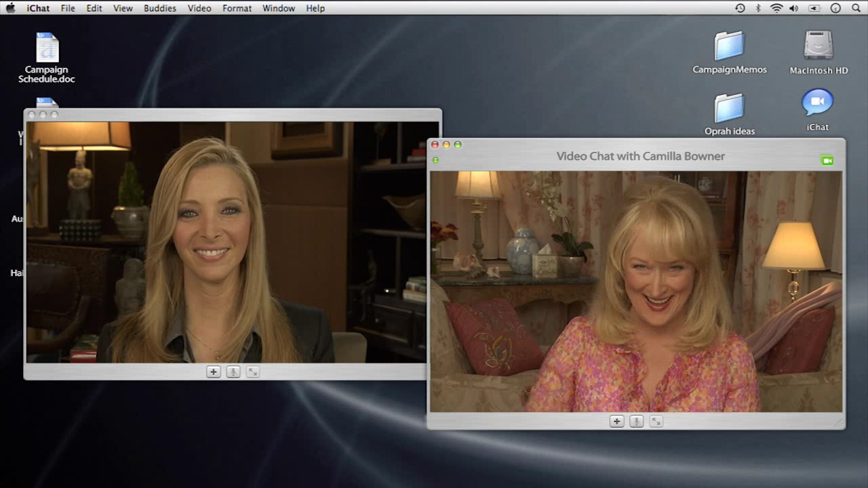
Task: Select the Macintosh HD drive icon
Action: (818, 52)
